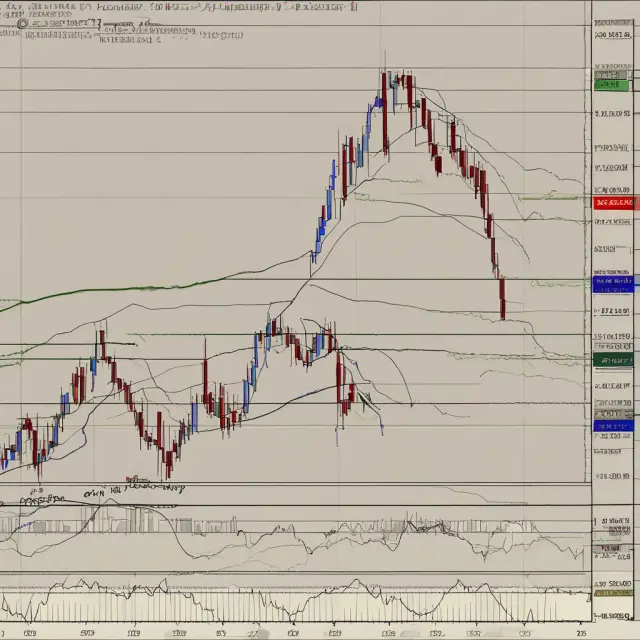Screen dimensions: 640x640
Task: Click the red price tag on price axis
Action: pos(614,202)
